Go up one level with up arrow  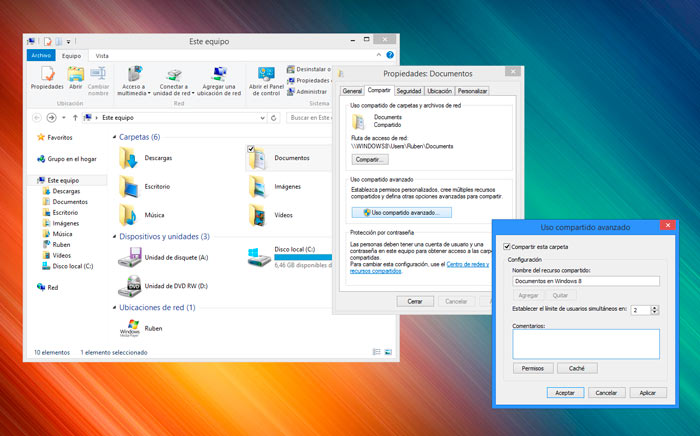75,118
